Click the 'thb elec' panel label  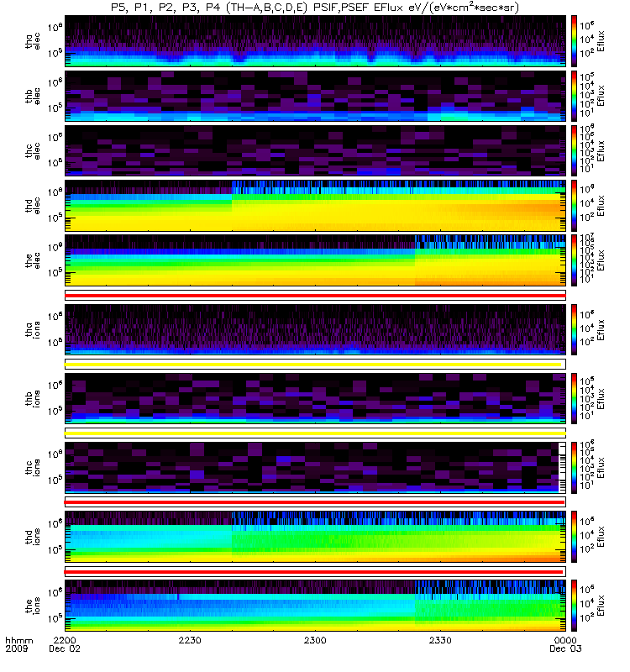coord(33,96)
